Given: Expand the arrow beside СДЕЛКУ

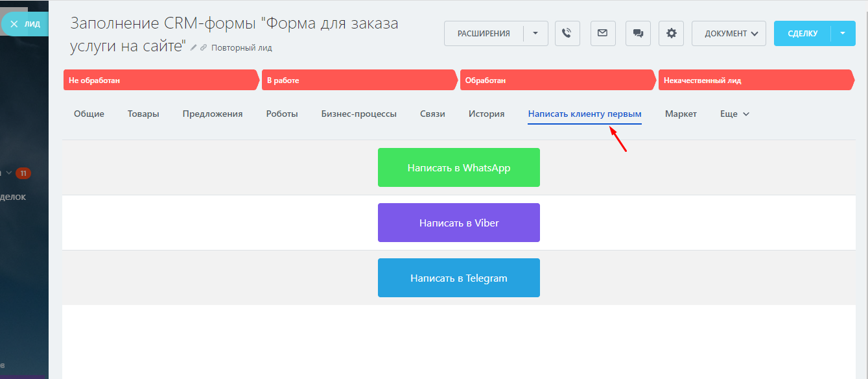Looking at the screenshot, I should [843, 33].
